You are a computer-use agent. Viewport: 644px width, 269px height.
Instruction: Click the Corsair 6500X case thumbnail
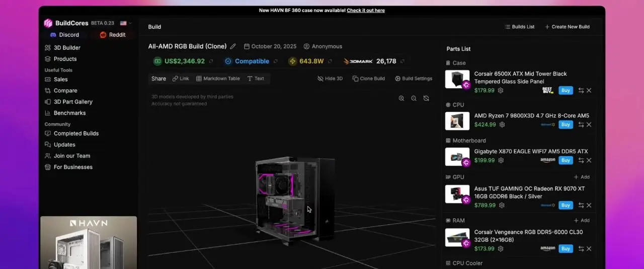457,80
